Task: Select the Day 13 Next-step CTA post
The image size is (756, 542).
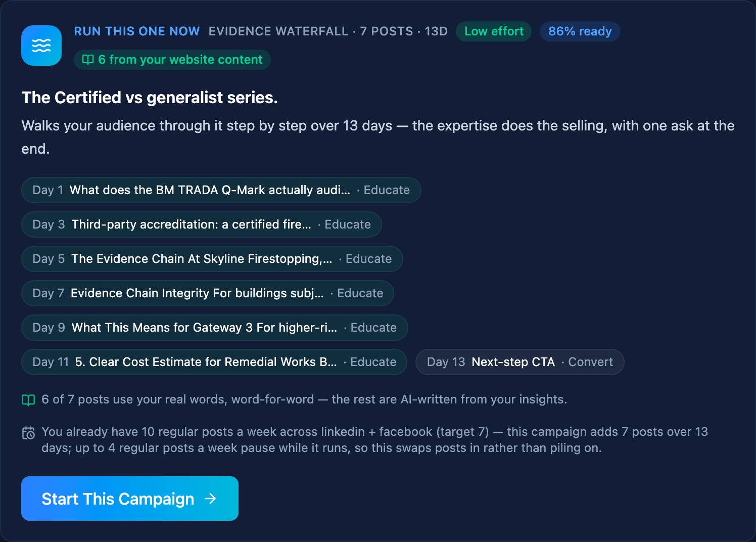Action: click(520, 362)
